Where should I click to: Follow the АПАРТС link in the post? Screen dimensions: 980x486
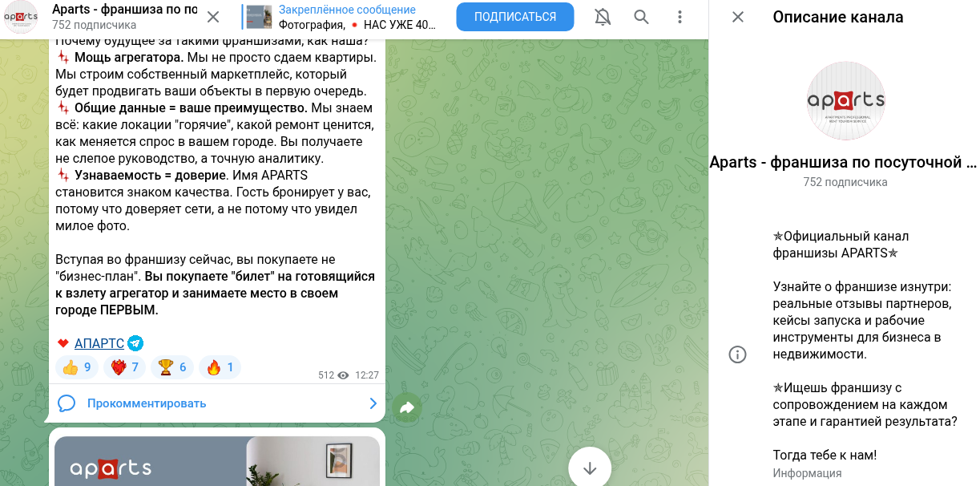click(99, 343)
